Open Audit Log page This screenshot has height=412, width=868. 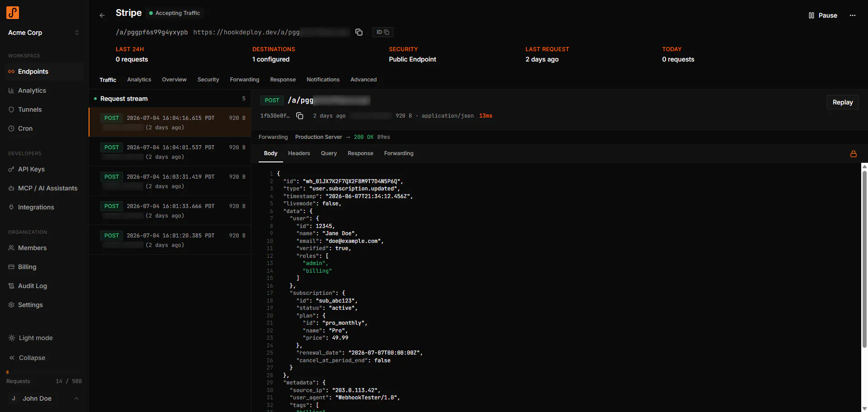(x=44, y=286)
